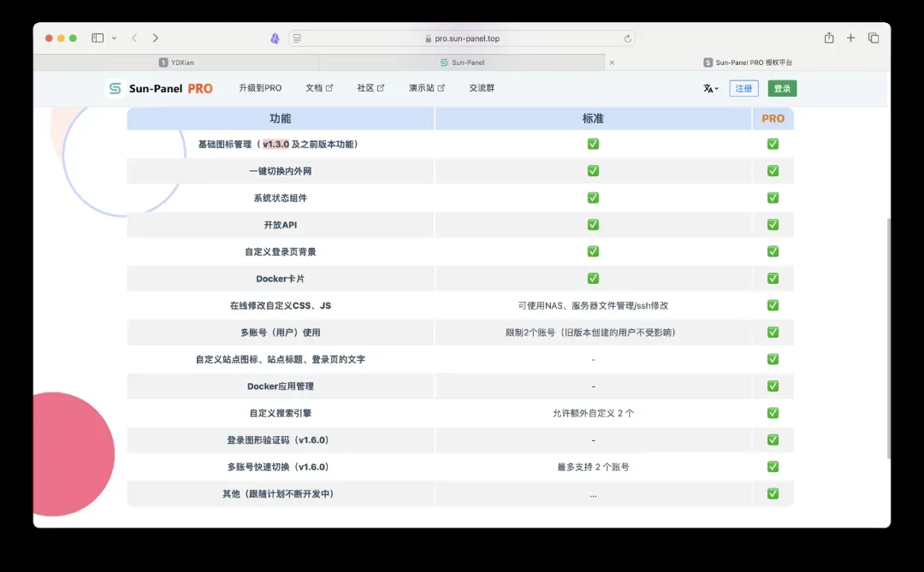Click the purple extension icon beside address bar
This screenshot has width=924, height=572.
coord(274,38)
